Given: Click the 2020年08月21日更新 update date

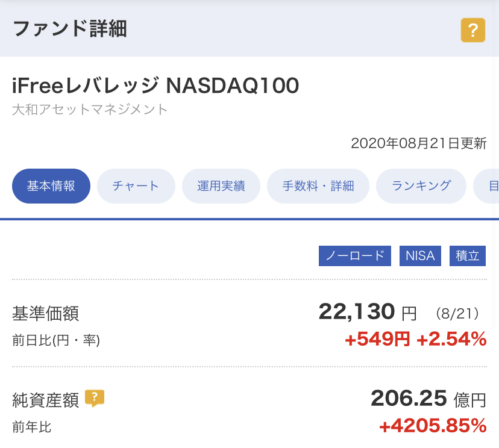Looking at the screenshot, I should 418,143.
